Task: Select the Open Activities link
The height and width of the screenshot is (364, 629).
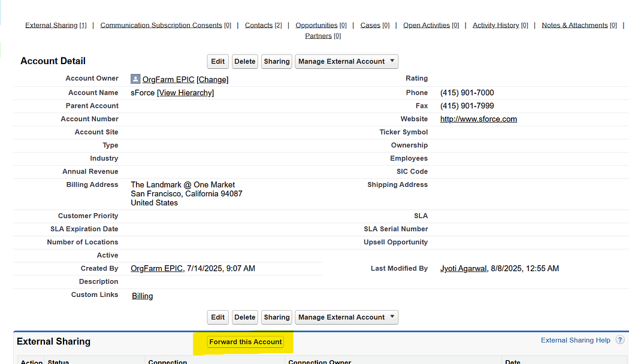Action: (x=426, y=25)
